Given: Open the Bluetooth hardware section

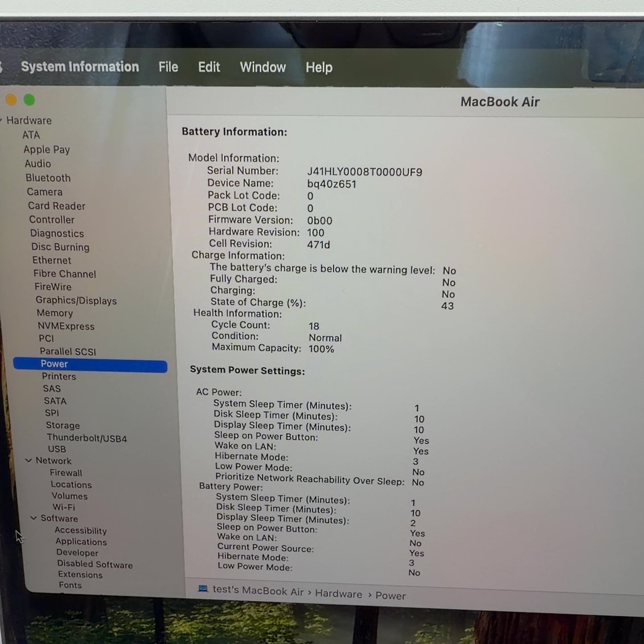Looking at the screenshot, I should [x=48, y=178].
